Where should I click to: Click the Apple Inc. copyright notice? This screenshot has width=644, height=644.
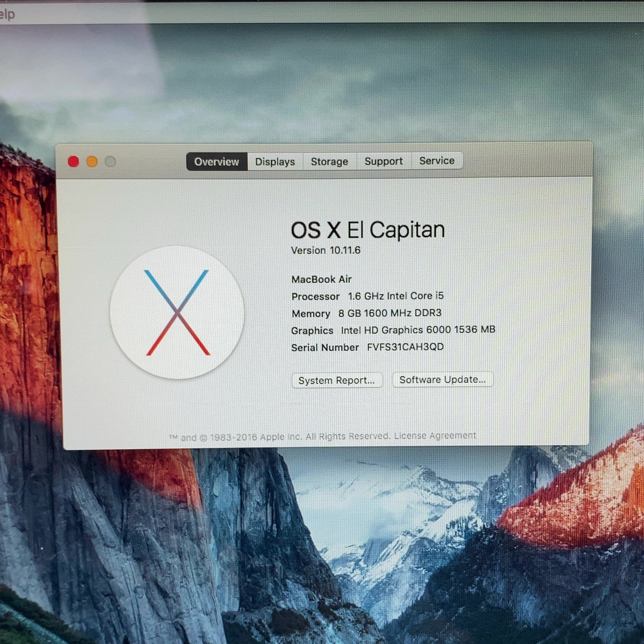pos(280,437)
